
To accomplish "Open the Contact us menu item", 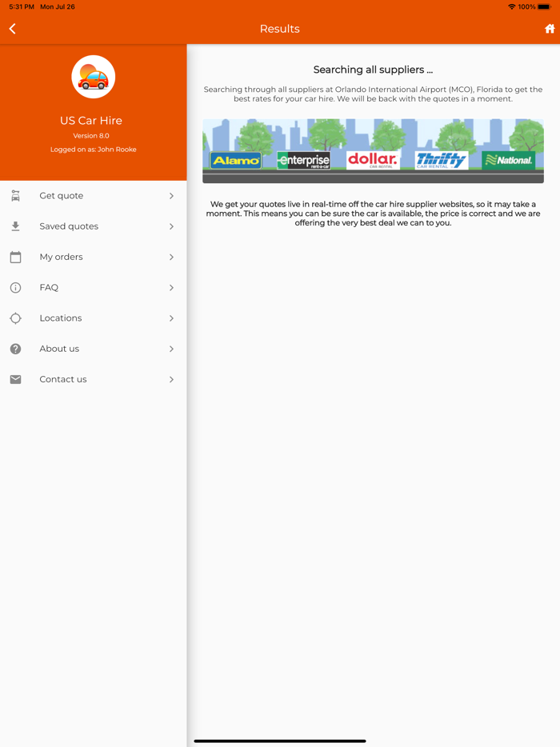I will [94, 379].
